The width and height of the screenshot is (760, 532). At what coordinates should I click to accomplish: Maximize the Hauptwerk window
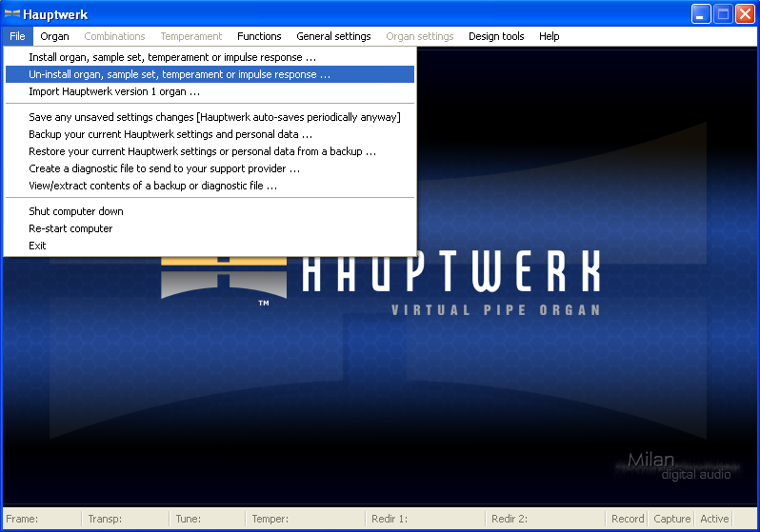pos(723,14)
